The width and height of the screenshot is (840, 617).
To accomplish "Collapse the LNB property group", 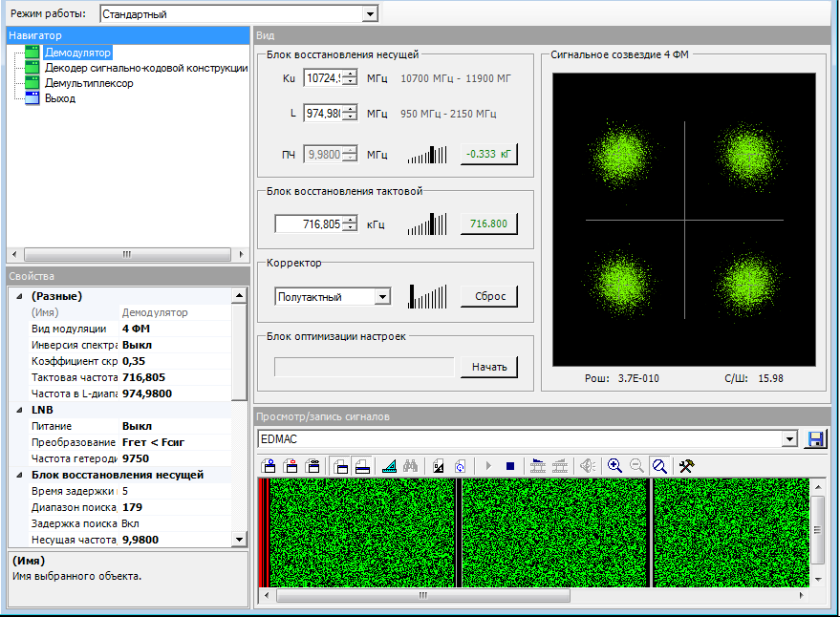I will [17, 409].
